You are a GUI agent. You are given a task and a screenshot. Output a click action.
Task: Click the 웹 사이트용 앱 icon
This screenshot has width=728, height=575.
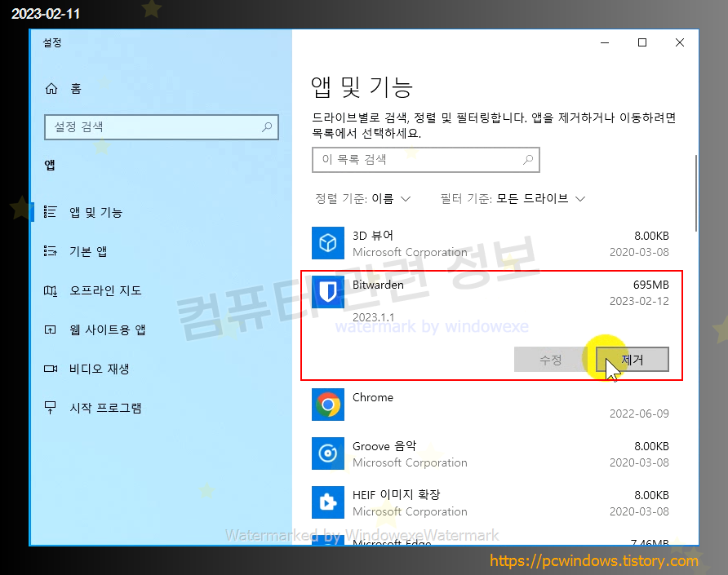coord(50,330)
